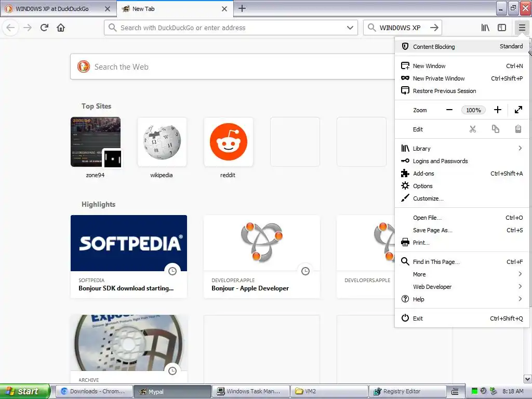Click the WINDOWS XP search box
This screenshot has height=399, width=532.
[x=403, y=28]
